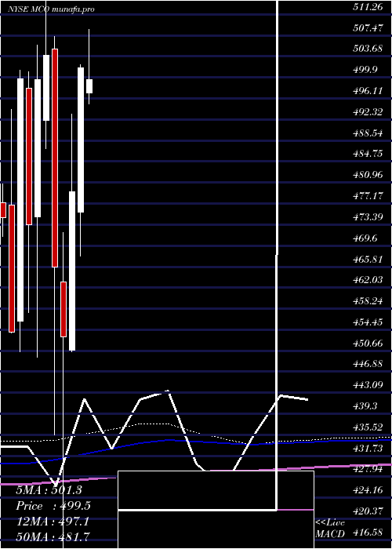
Task: Click the 507.47 price axis label
Action: point(368,27)
